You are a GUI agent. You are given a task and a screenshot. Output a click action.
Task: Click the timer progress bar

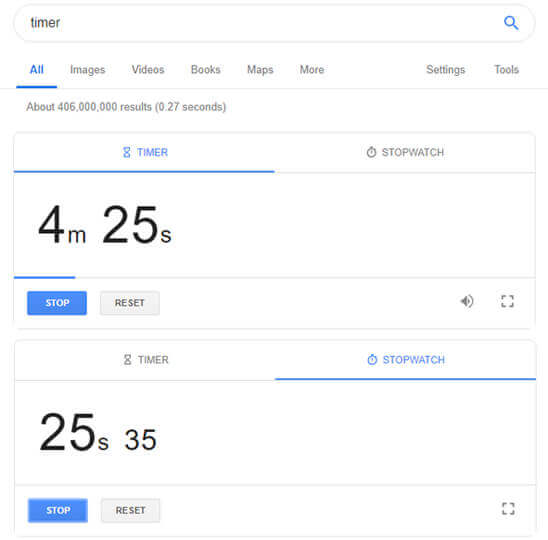274,278
